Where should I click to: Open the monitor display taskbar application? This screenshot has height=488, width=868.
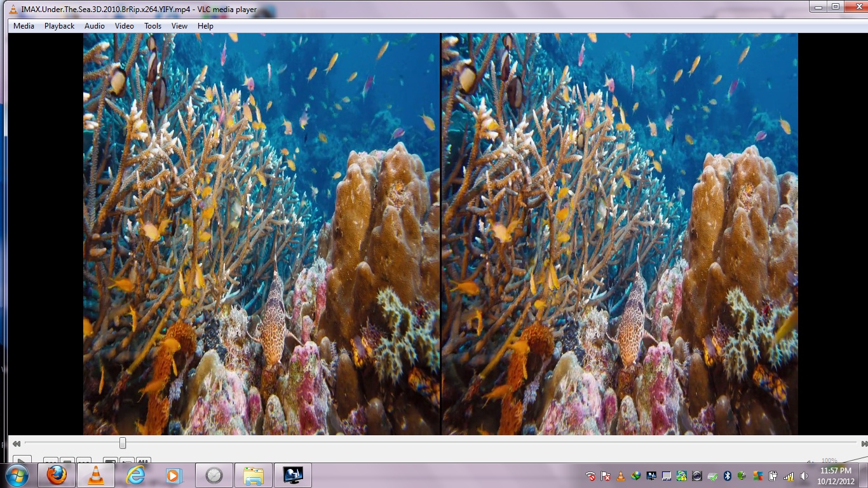coord(293,475)
